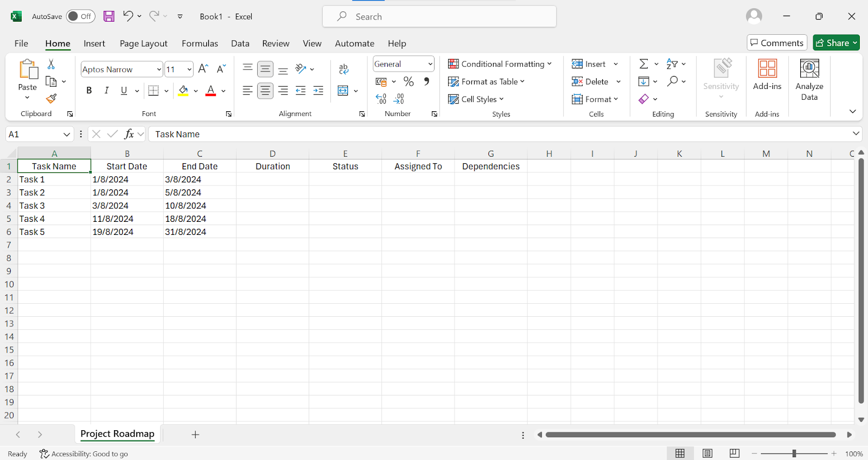Click the Orientation text angle icon
This screenshot has width=868, height=460.
301,69
